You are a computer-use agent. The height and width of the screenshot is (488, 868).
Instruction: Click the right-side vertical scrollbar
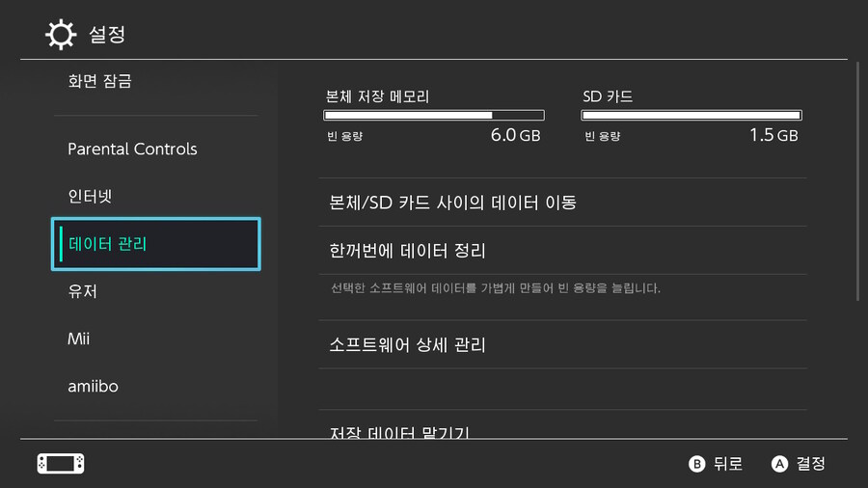[858, 183]
